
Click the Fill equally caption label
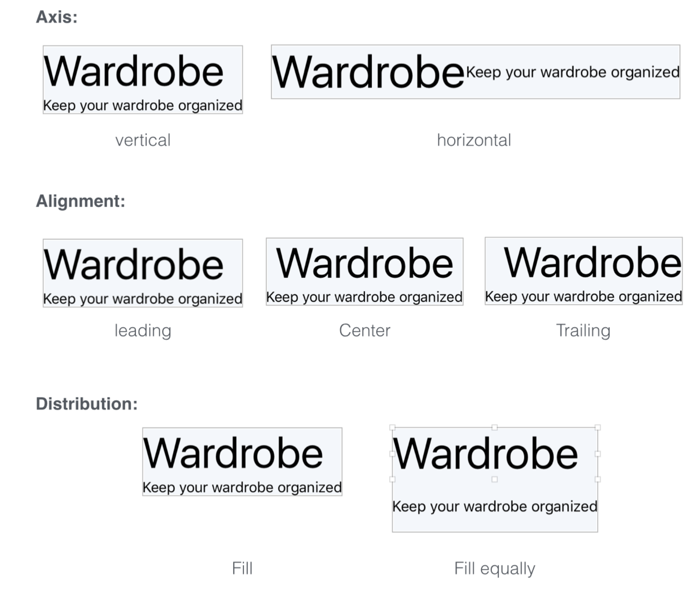tap(495, 569)
